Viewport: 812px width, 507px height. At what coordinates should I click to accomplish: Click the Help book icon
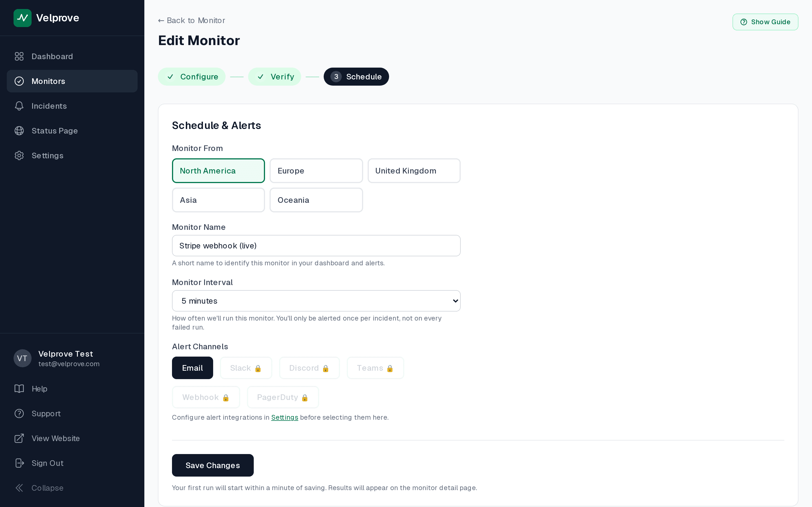(19, 389)
